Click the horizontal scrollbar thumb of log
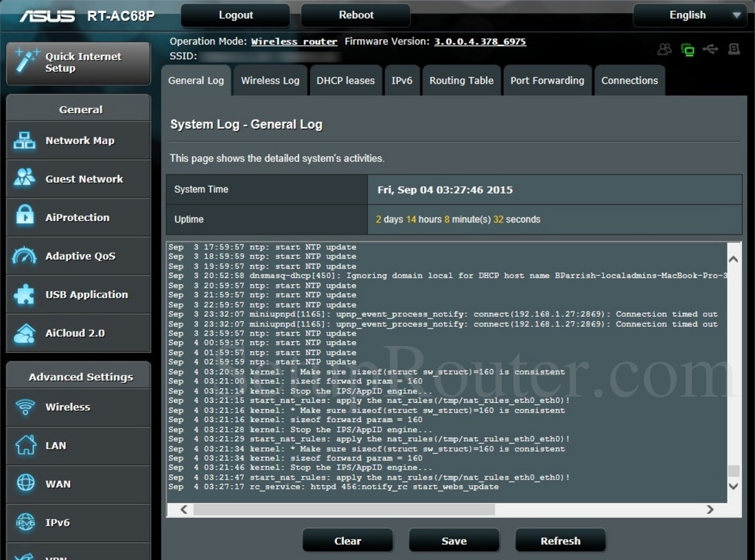 coord(345,509)
